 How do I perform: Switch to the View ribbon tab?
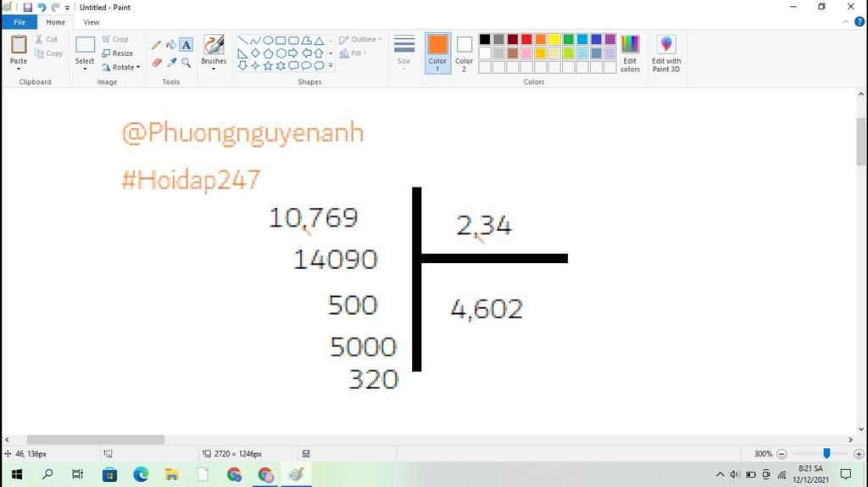coord(92,22)
